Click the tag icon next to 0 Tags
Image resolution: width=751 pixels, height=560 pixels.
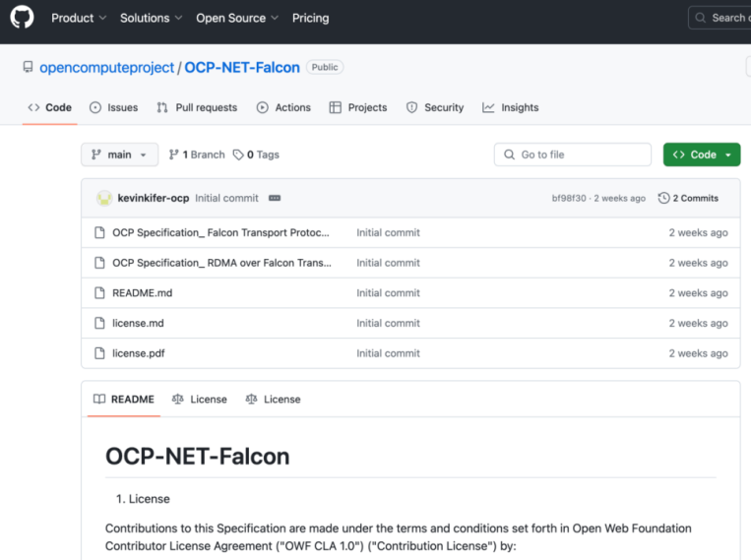tap(238, 155)
